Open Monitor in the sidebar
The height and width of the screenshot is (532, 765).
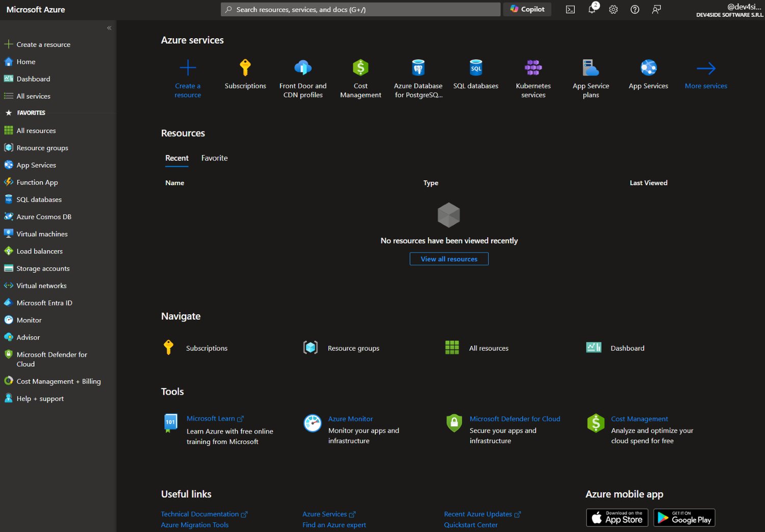(29, 320)
